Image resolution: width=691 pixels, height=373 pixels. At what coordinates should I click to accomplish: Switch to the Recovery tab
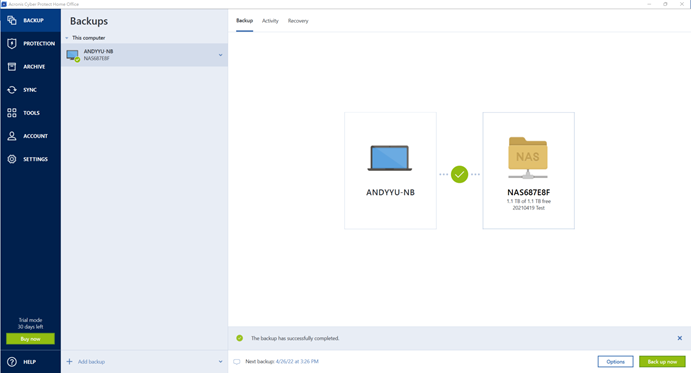tap(298, 21)
